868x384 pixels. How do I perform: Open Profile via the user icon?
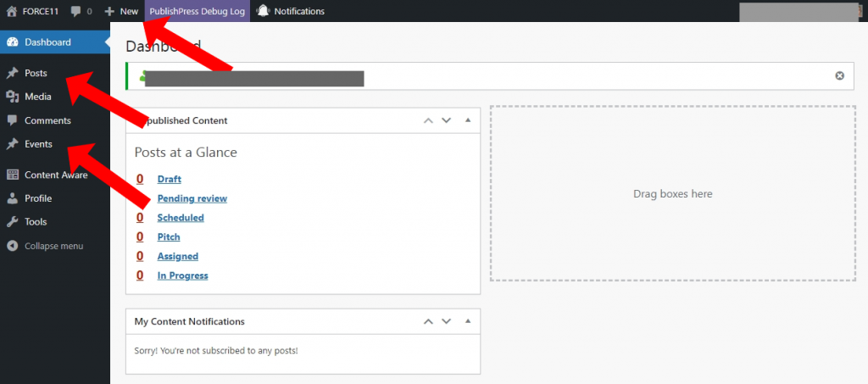[x=12, y=198]
